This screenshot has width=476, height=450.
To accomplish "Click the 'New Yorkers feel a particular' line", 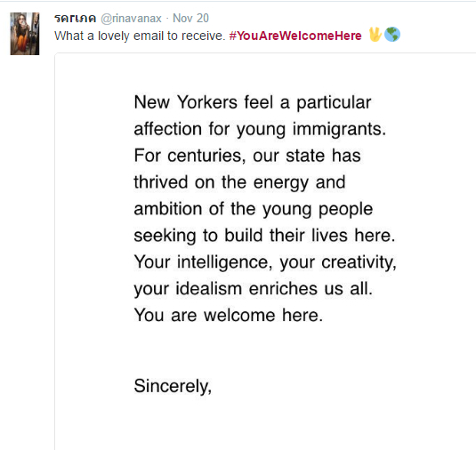I will coord(253,102).
